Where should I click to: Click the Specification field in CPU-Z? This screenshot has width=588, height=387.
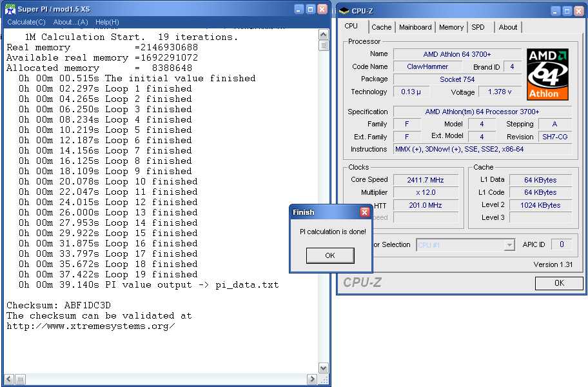(x=482, y=112)
